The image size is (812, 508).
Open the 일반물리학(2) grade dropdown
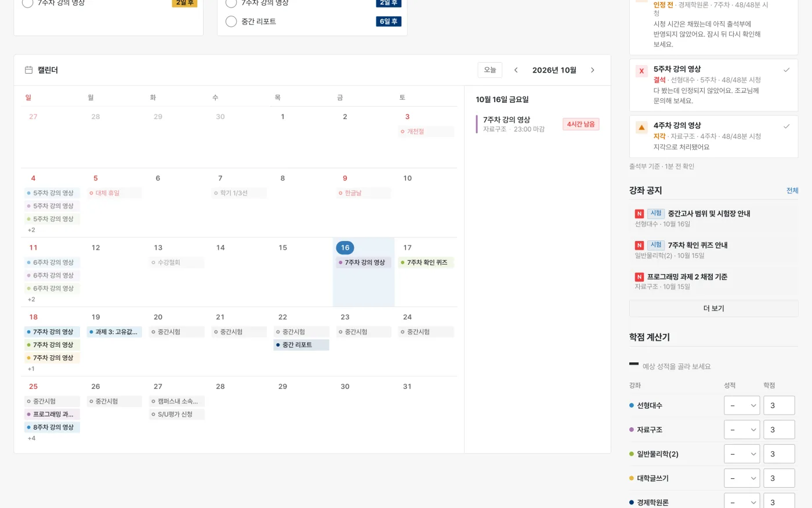coord(742,454)
